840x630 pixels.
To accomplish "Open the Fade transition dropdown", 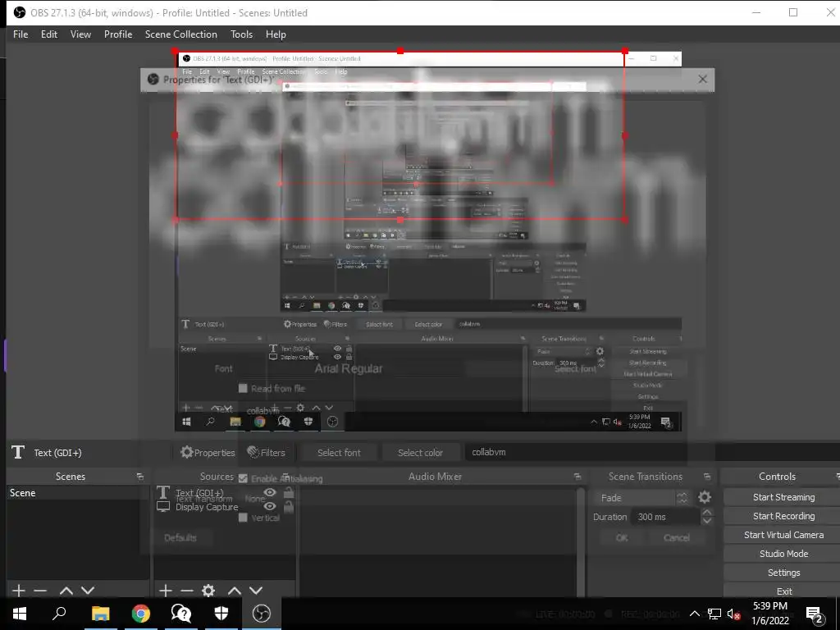I will click(641, 498).
